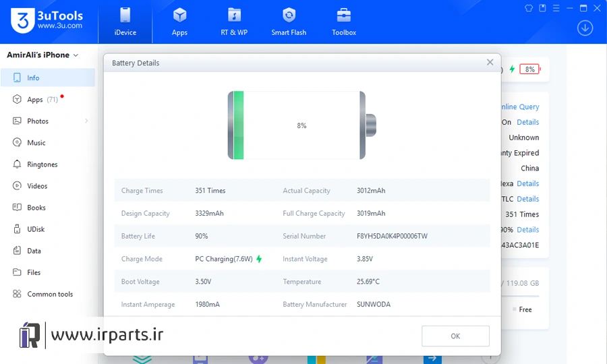The image size is (607, 364).
Task: Open Common tools in the sidebar
Action: [x=48, y=294]
